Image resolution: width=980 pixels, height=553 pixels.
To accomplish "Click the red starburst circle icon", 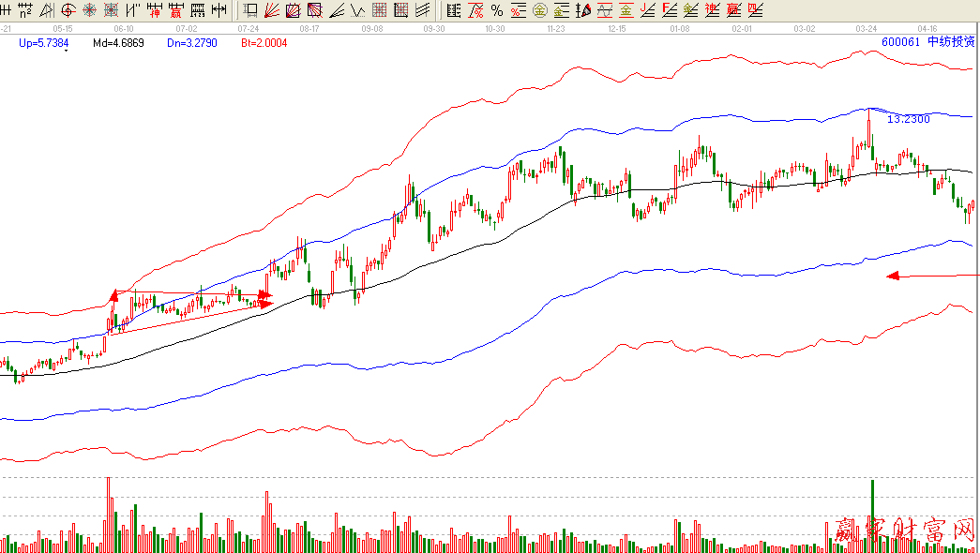I will [x=90, y=11].
